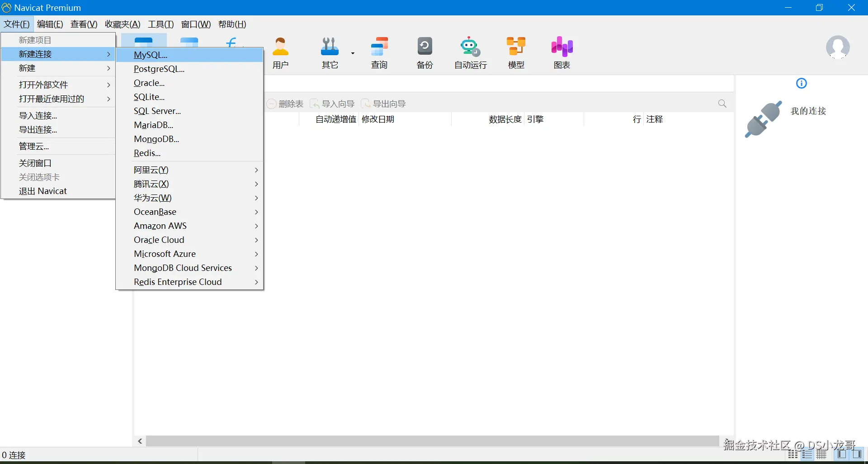Select 关闭窗口 in the File menu

[58, 163]
